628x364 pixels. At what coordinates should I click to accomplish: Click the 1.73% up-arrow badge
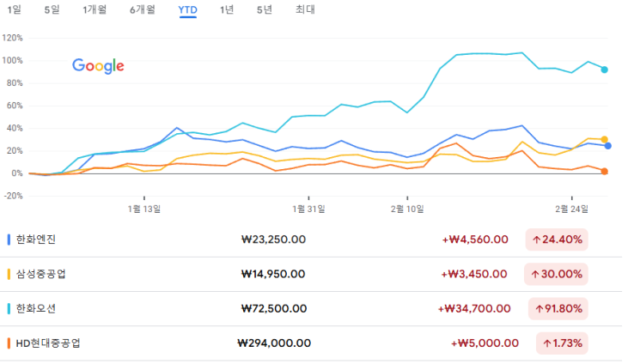click(x=561, y=343)
